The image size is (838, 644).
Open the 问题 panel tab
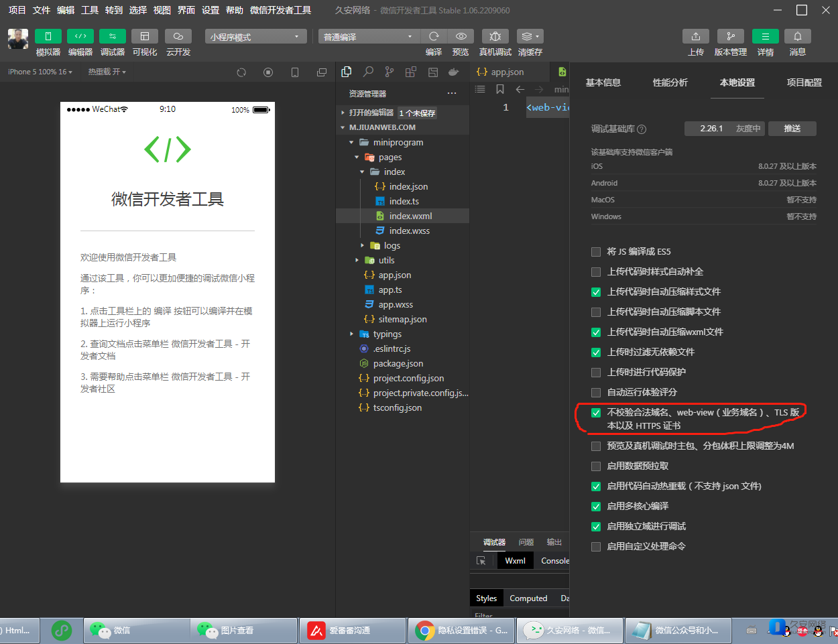pos(526,542)
